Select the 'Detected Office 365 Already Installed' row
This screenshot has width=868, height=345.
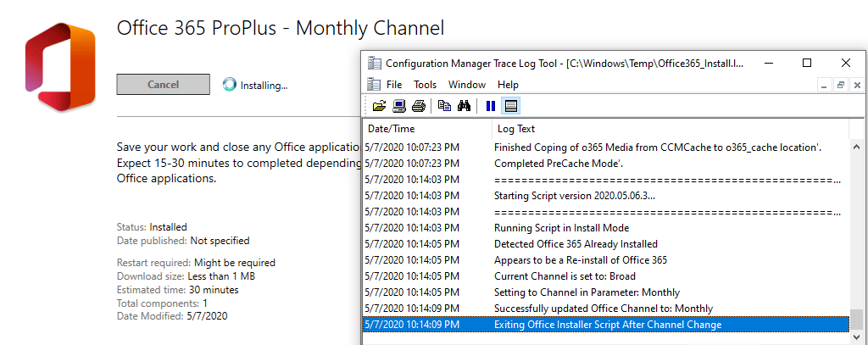(x=576, y=243)
